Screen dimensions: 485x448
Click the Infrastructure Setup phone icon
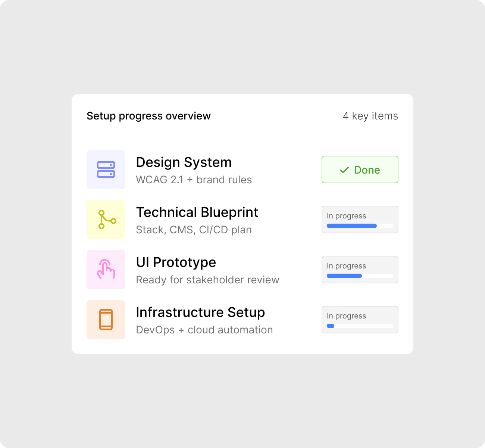(x=106, y=320)
